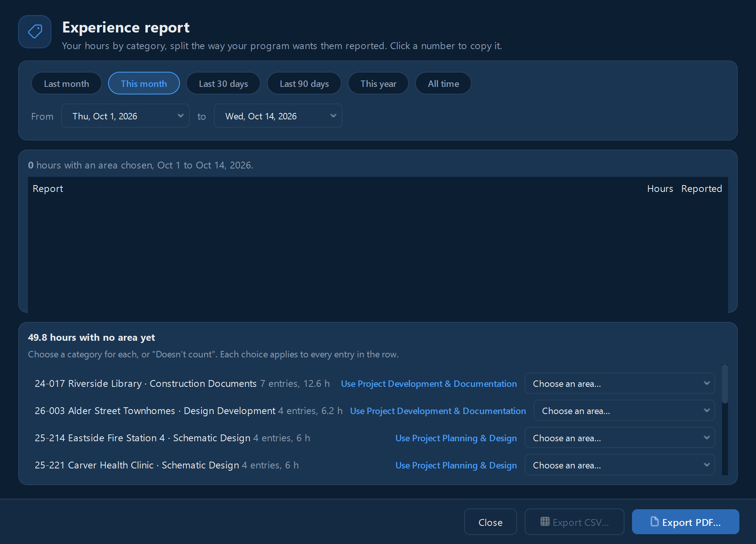Select the Last 30 days range
This screenshot has width=756, height=544.
tap(223, 83)
